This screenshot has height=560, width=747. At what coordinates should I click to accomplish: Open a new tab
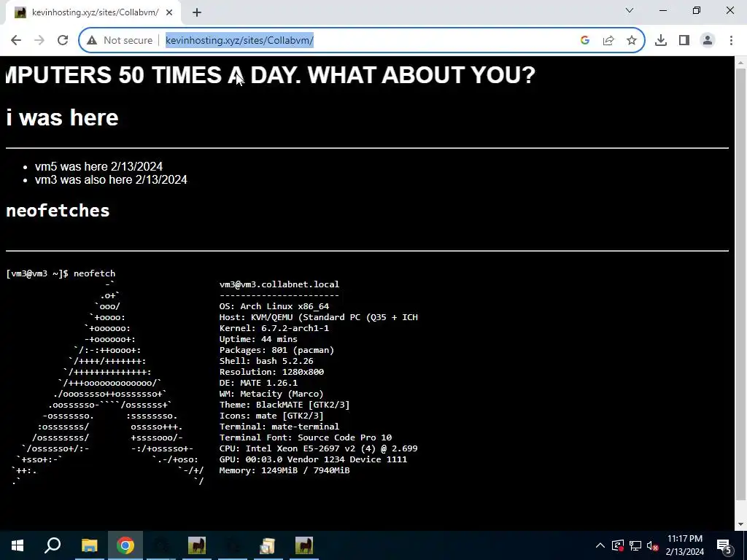point(197,12)
